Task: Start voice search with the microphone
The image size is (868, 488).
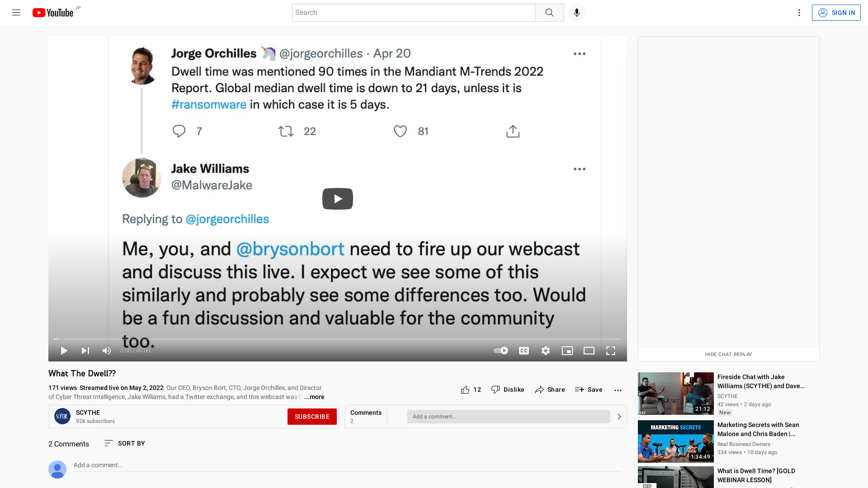Action: tap(576, 13)
